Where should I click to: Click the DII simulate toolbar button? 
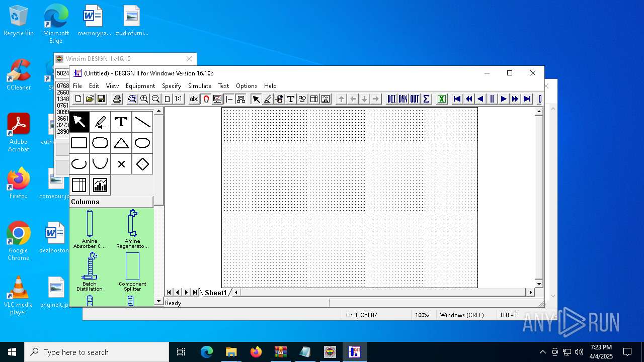pos(391,99)
